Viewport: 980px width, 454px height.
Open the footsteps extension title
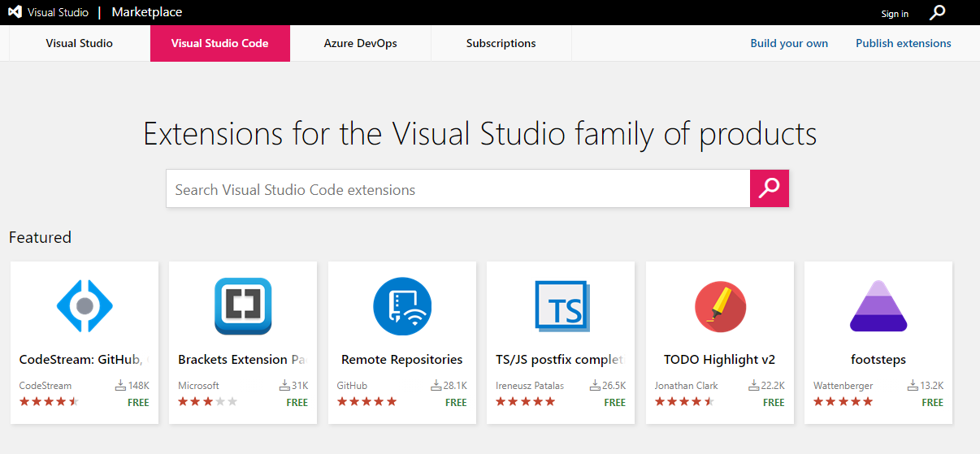tap(878, 359)
